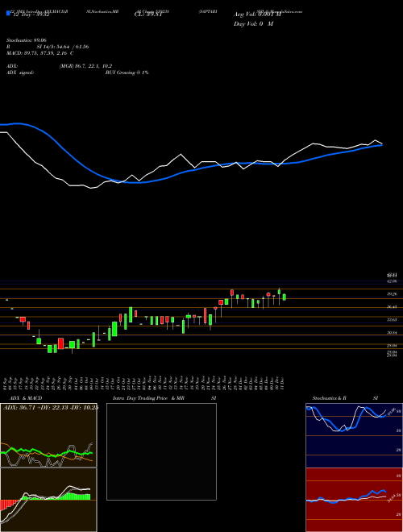Click the blue SMA legend square

(x=8, y=13)
